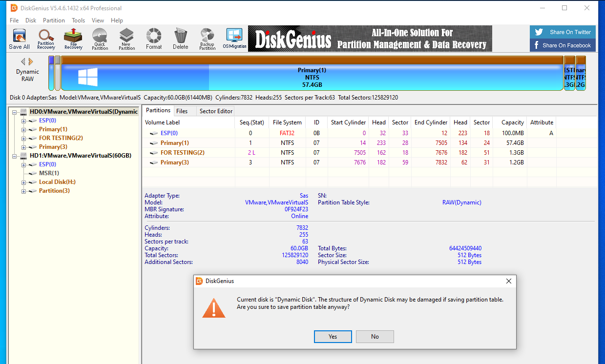
Task: Expand ESP(0) under HD1
Action: click(x=23, y=164)
